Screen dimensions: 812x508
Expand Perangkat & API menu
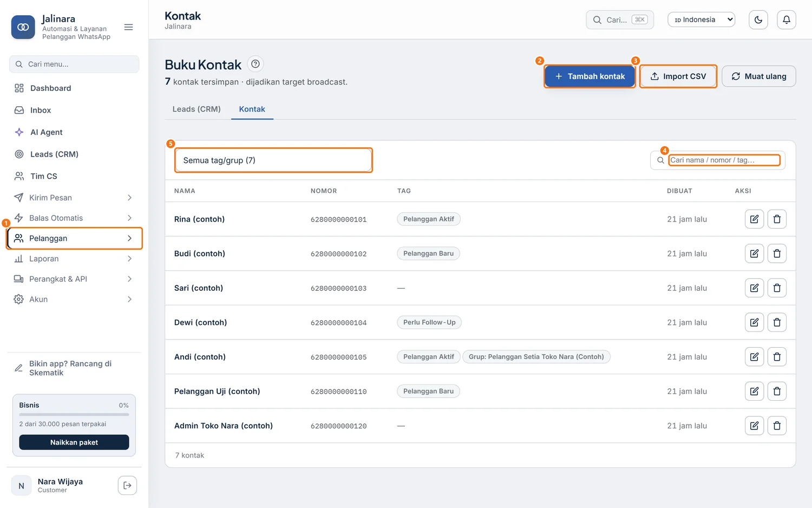point(74,279)
